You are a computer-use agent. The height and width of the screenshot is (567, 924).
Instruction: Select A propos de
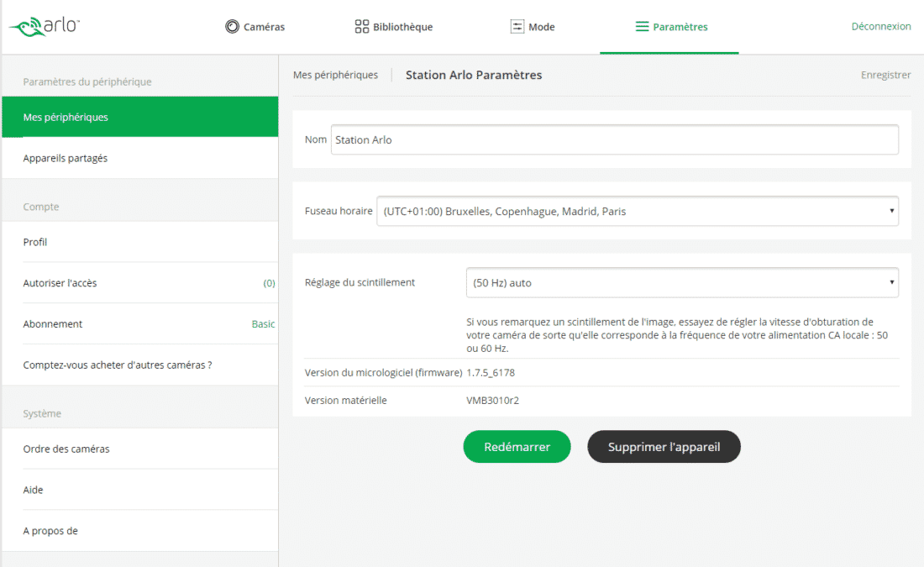pos(139,531)
